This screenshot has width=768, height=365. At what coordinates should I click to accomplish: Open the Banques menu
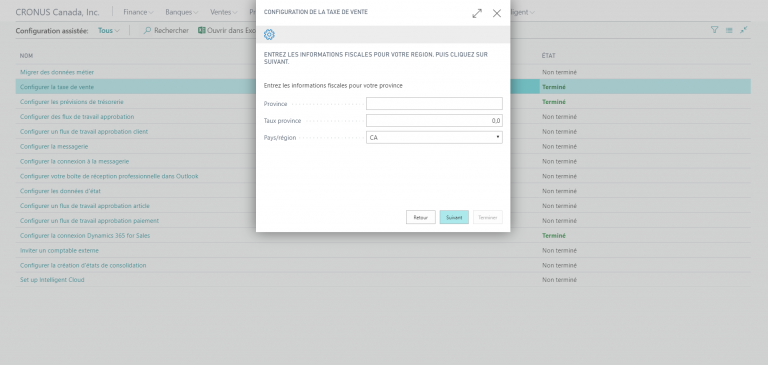[x=182, y=12]
